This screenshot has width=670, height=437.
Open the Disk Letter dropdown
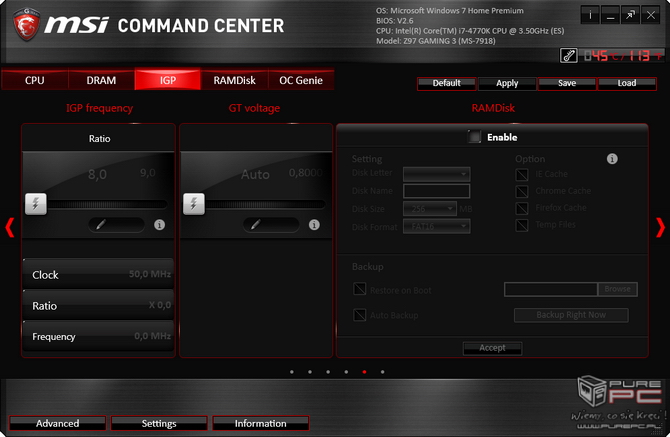click(x=437, y=174)
